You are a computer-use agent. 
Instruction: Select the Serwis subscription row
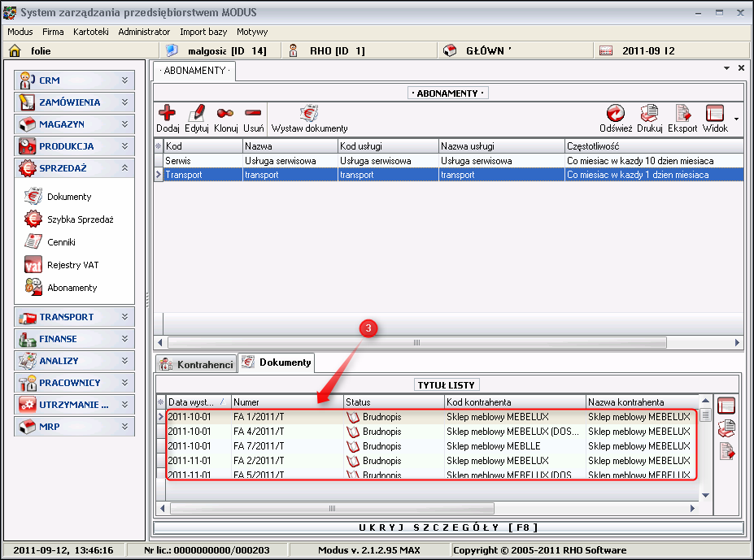click(x=203, y=161)
